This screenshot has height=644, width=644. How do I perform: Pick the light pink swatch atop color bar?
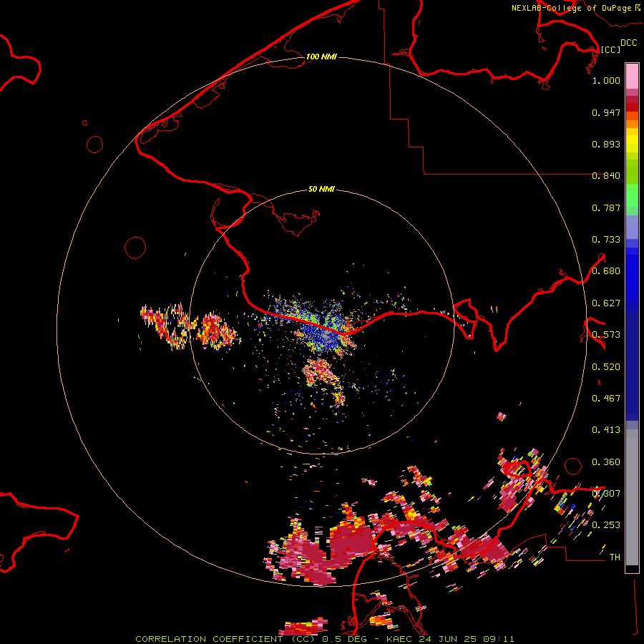[632, 77]
